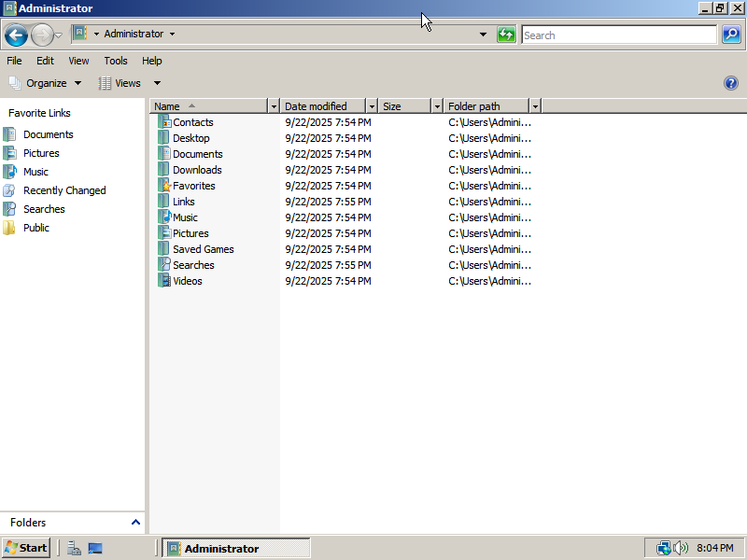The image size is (747, 560).
Task: Click the network volume speaker tray icon
Action: pyautogui.click(x=681, y=548)
